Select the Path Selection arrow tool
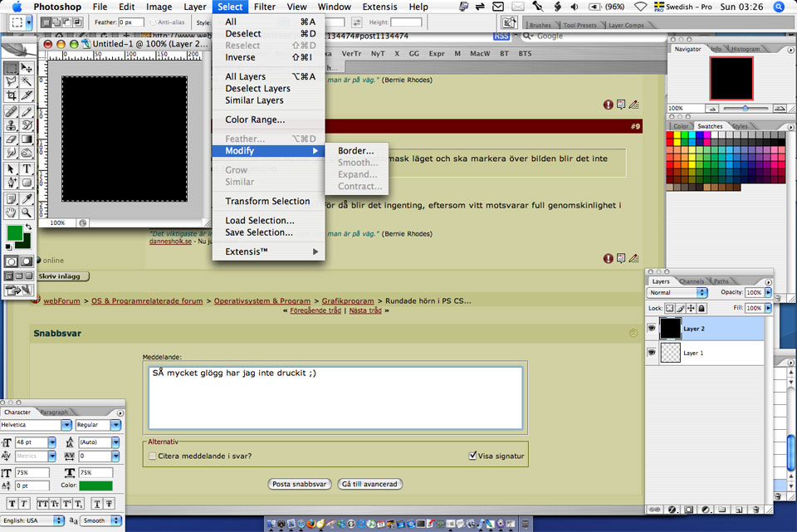This screenshot has height=532, width=797. pos(11,168)
